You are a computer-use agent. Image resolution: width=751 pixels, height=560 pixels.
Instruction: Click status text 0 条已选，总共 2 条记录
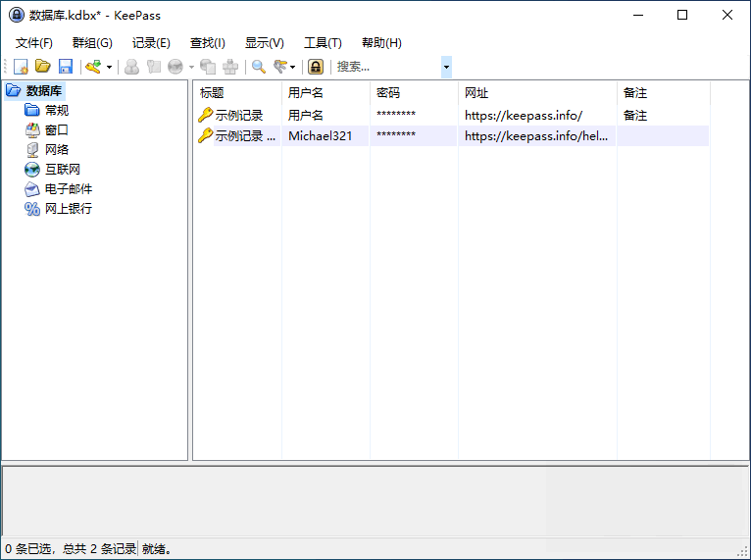[x=71, y=549]
